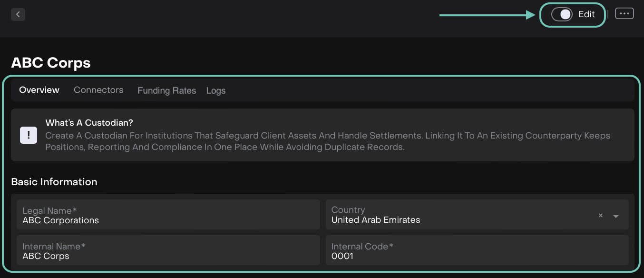Click the What's A Custodian heading
The width and height of the screenshot is (644, 278).
coord(89,123)
